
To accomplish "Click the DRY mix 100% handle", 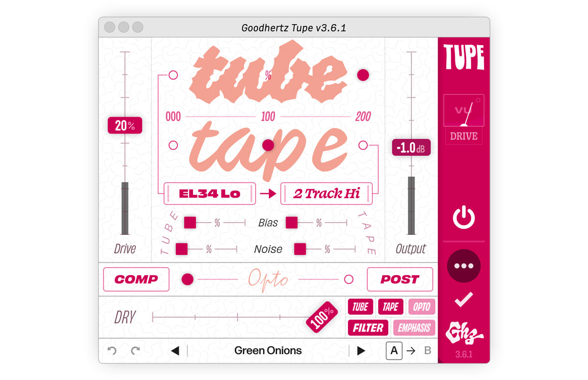I will [322, 317].
